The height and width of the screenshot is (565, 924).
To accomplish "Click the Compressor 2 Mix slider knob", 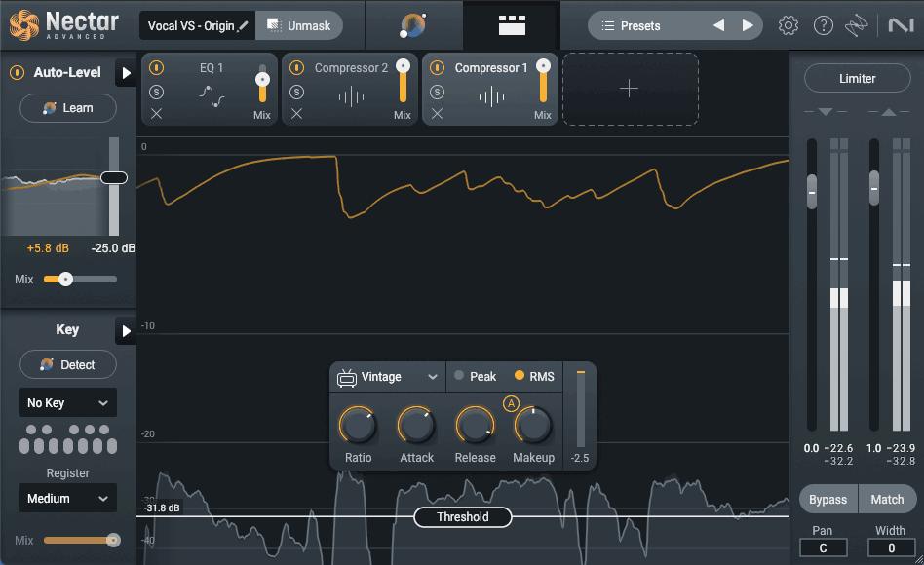I will click(404, 65).
